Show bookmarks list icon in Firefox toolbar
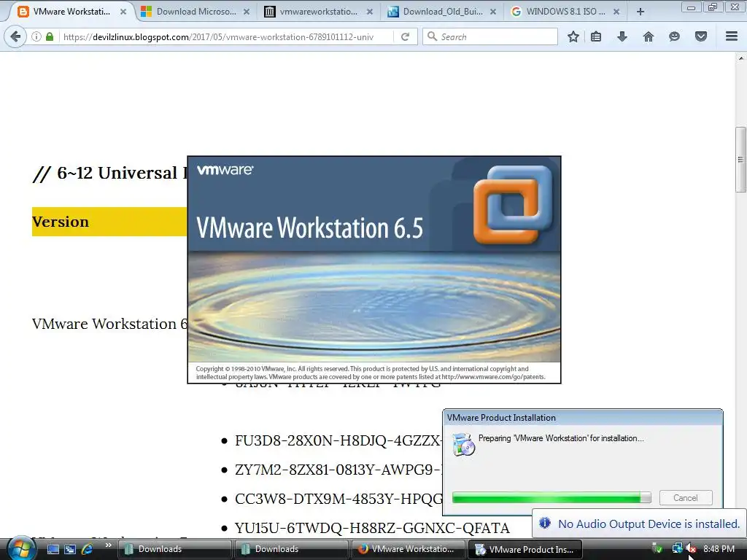The width and height of the screenshot is (747, 560). pos(596,36)
